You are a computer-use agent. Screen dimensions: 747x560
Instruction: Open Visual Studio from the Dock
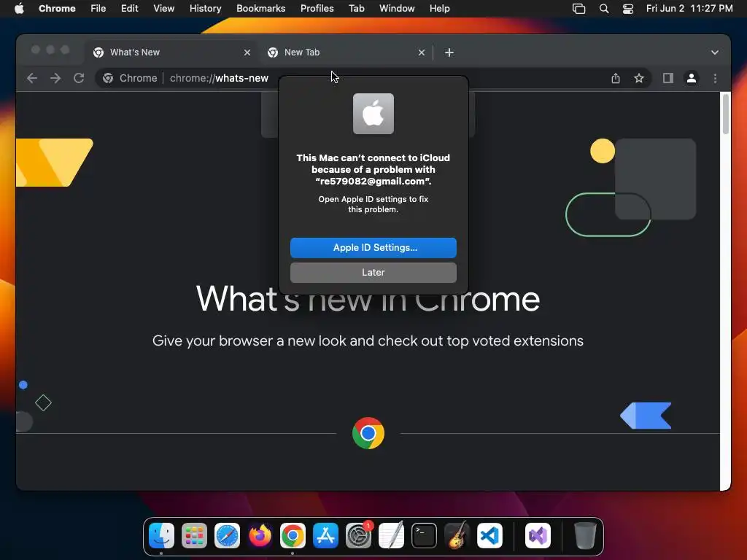tap(538, 536)
